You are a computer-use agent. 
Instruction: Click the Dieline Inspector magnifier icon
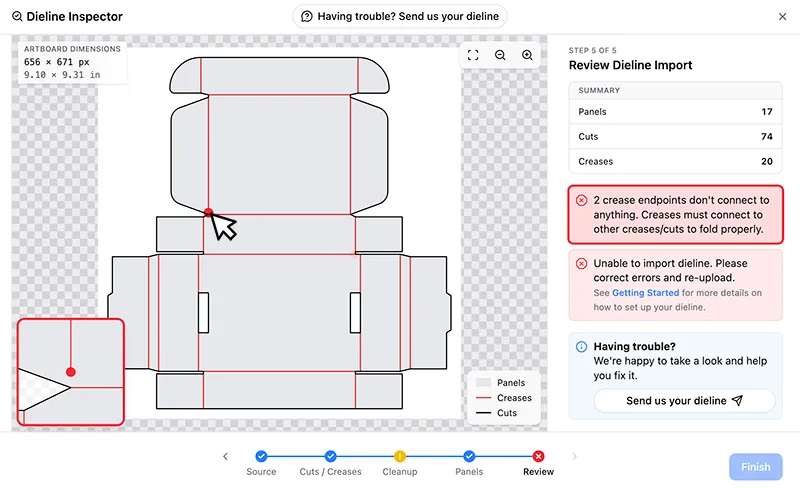tap(17, 16)
